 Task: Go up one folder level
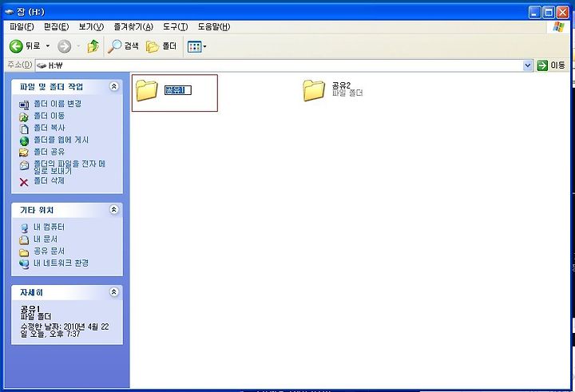93,46
